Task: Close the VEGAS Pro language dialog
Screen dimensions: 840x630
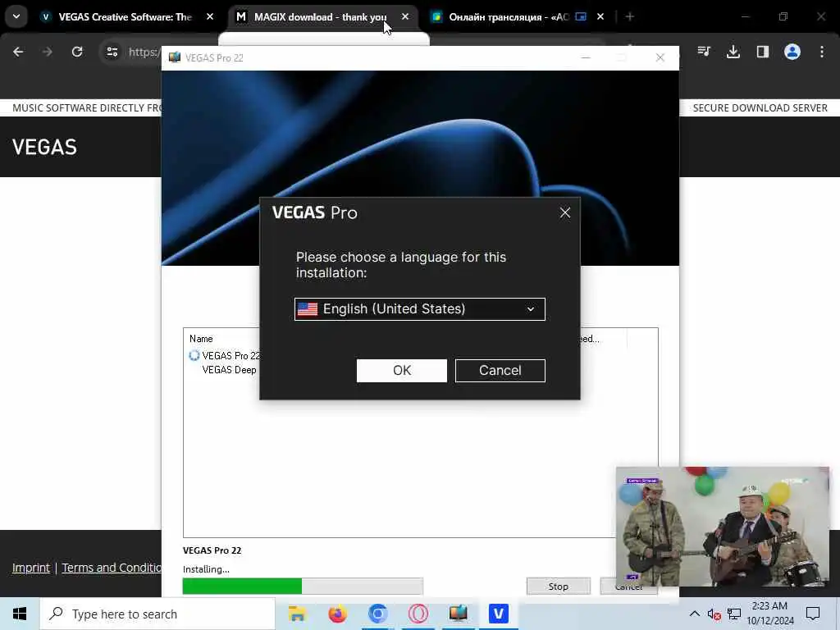Action: coord(564,212)
